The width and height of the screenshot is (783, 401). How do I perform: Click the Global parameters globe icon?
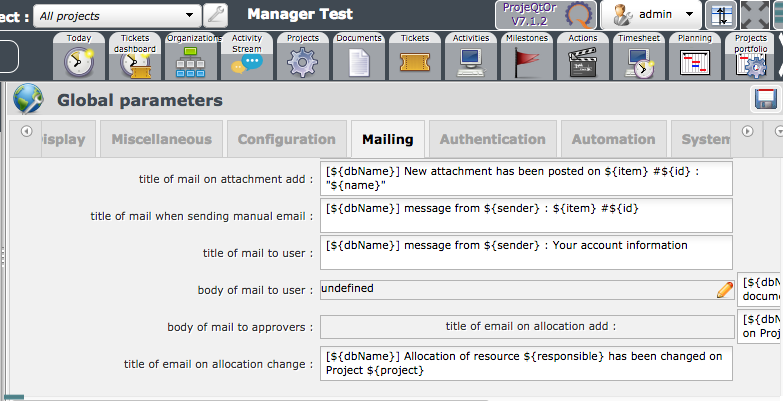28,99
